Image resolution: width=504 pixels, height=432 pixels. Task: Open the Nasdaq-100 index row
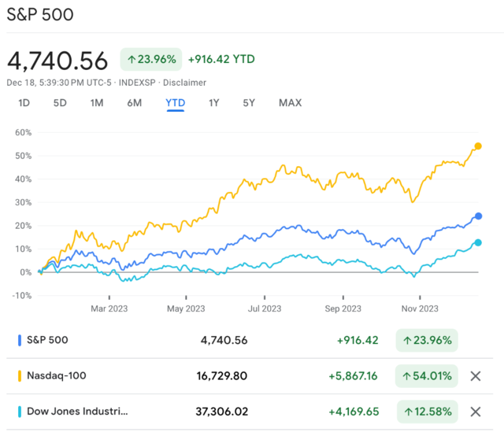(x=57, y=376)
